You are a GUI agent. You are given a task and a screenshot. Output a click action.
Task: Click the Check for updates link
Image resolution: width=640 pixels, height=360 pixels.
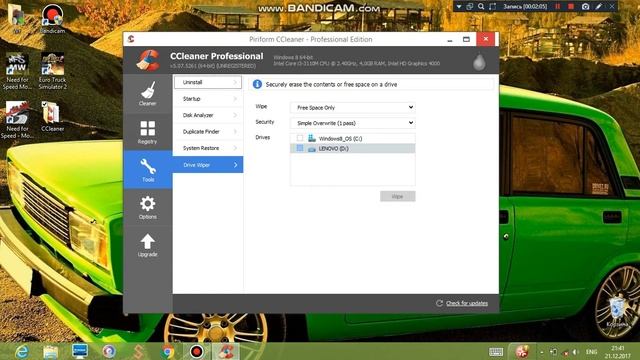pyautogui.click(x=467, y=303)
